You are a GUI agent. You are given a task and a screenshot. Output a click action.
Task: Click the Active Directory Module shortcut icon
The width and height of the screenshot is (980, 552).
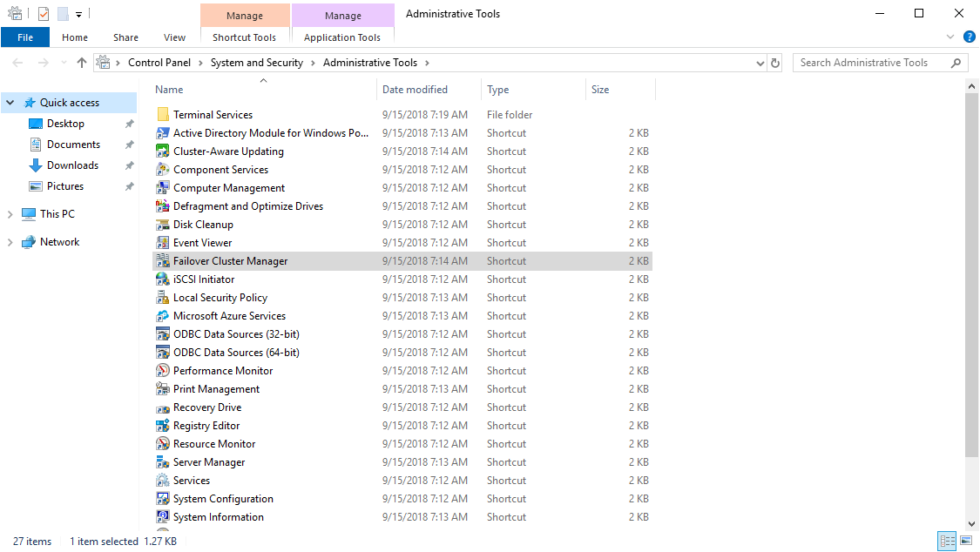[163, 133]
